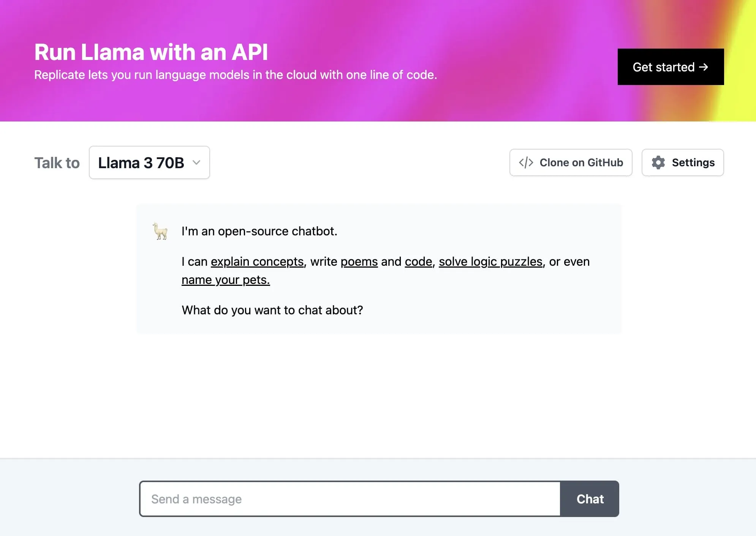Image resolution: width=756 pixels, height=536 pixels.
Task: Follow the "explain concepts" link
Action: tap(257, 262)
